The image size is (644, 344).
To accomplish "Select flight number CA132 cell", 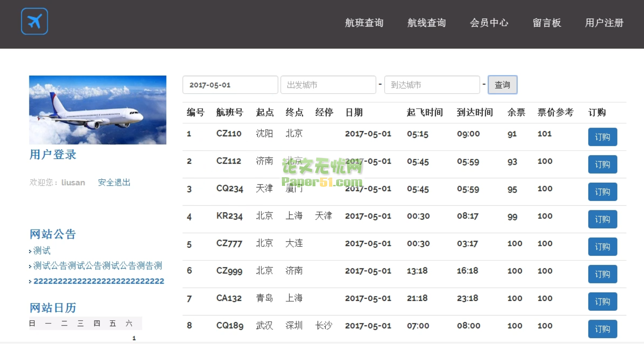I will click(x=229, y=298).
